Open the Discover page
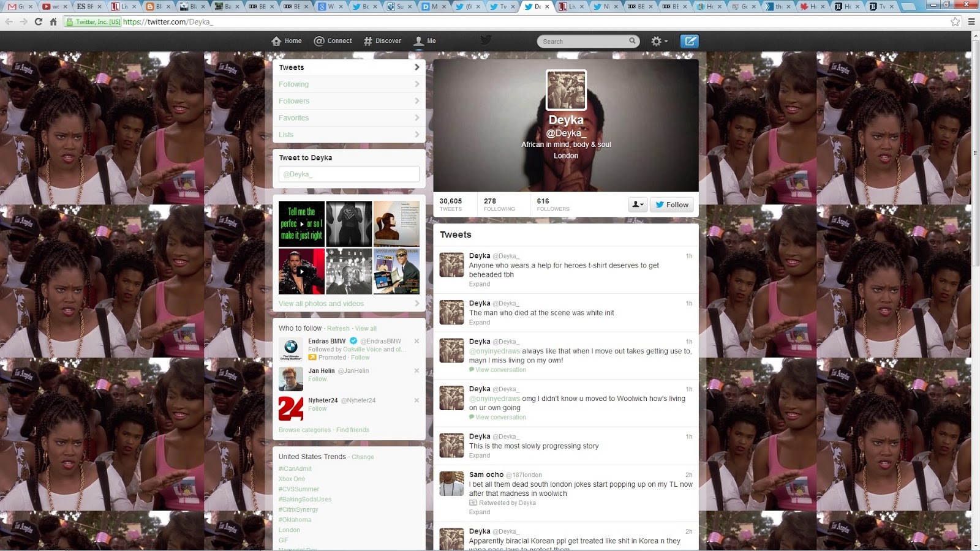Viewport: 980px width, 551px height. click(x=382, y=41)
